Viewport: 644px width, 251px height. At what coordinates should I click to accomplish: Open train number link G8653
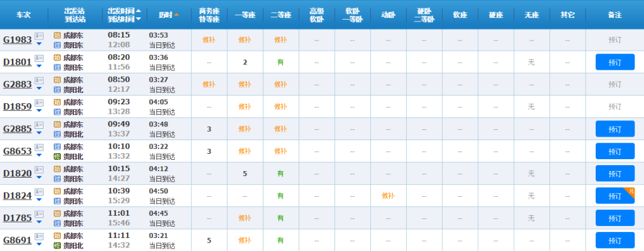point(18,151)
